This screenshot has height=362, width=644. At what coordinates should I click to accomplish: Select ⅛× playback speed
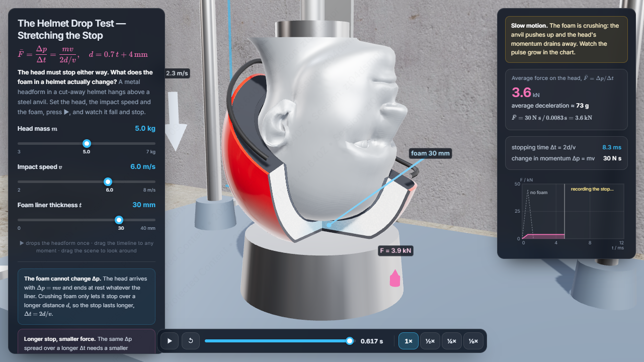click(x=473, y=341)
